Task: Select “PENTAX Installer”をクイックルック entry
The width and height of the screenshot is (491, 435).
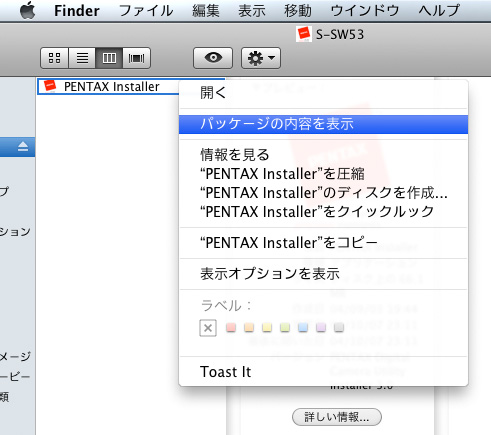Action: click(x=323, y=212)
